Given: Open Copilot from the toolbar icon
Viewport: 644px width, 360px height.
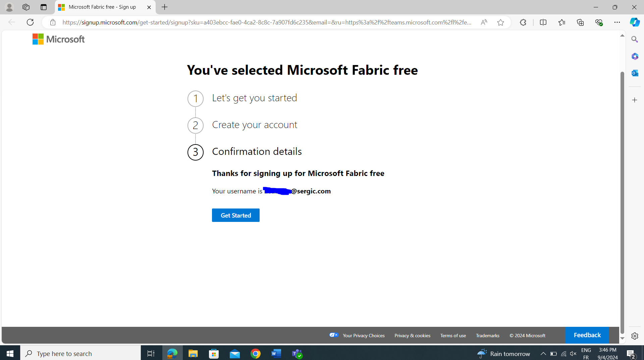Looking at the screenshot, I should [x=635, y=22].
